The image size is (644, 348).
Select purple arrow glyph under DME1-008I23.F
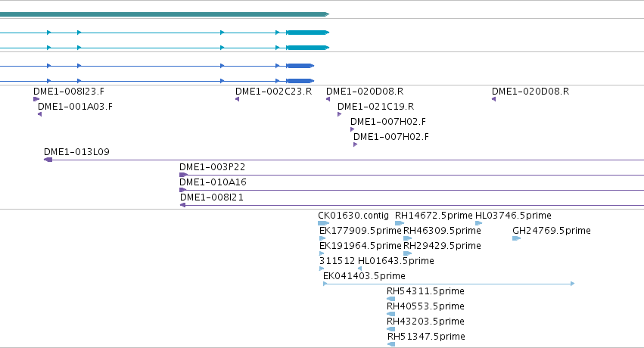tap(36, 99)
